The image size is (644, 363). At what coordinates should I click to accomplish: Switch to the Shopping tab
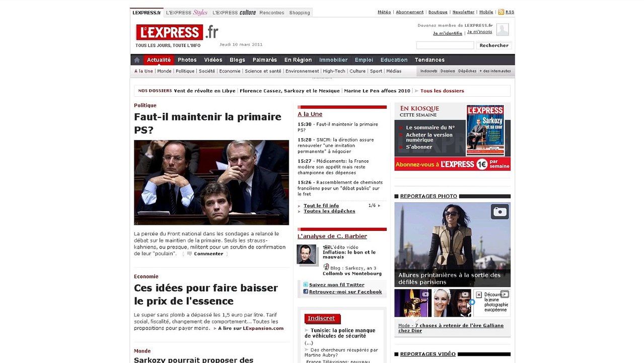click(x=300, y=13)
